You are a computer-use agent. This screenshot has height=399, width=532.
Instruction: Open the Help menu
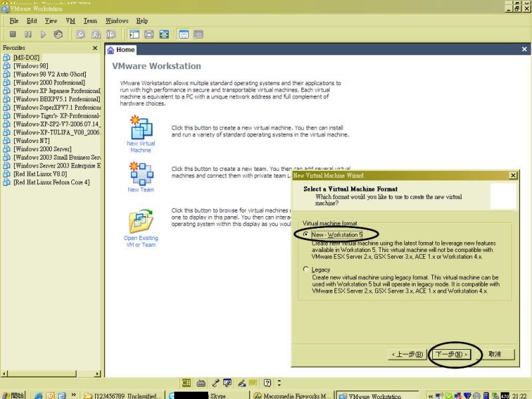coord(142,21)
